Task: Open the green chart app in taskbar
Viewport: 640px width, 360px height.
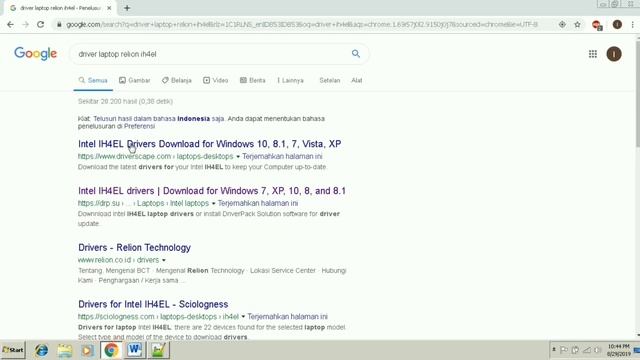Action: pyautogui.click(x=158, y=350)
